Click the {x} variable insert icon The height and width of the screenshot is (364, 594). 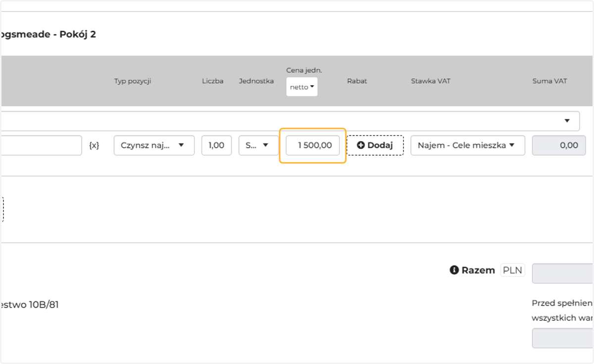pyautogui.click(x=94, y=145)
